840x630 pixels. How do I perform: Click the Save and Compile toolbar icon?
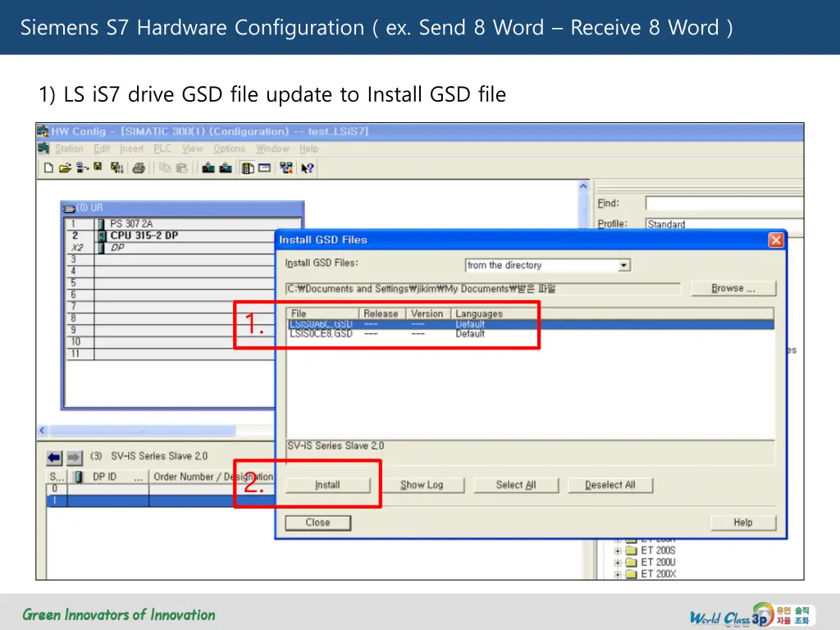[x=116, y=168]
